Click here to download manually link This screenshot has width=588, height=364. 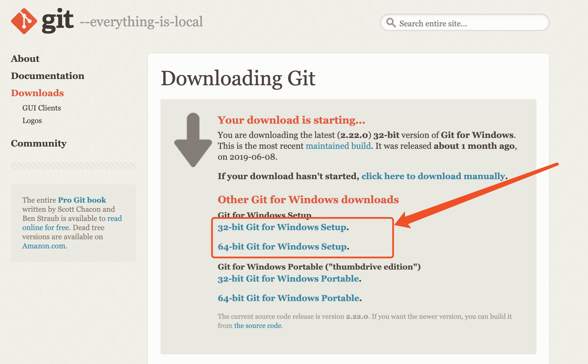(x=433, y=176)
